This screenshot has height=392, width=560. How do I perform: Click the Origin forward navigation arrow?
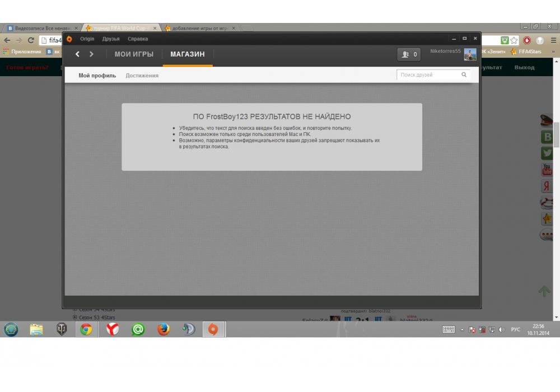point(91,54)
